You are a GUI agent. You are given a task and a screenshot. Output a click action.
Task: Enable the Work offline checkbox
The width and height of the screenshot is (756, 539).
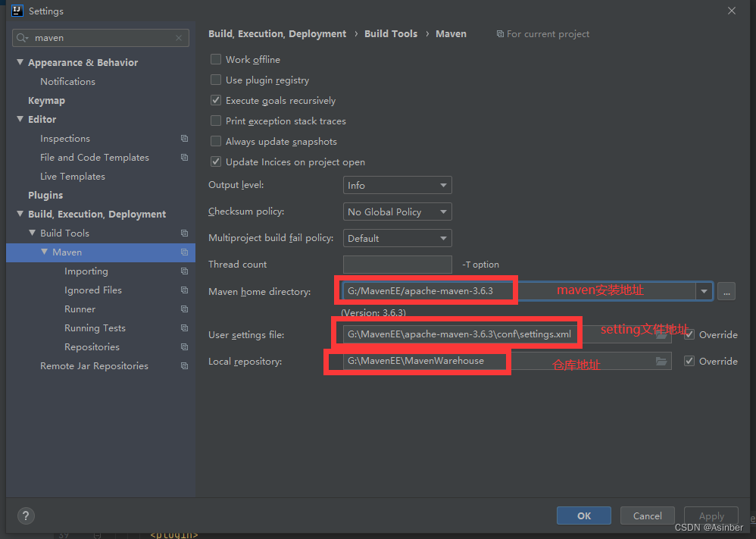point(216,59)
